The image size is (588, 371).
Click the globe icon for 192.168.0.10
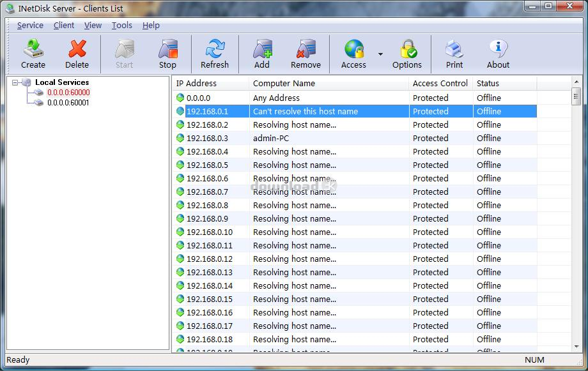(180, 232)
